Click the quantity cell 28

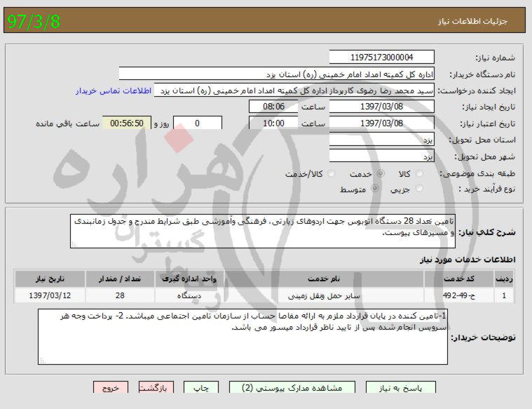pos(120,295)
